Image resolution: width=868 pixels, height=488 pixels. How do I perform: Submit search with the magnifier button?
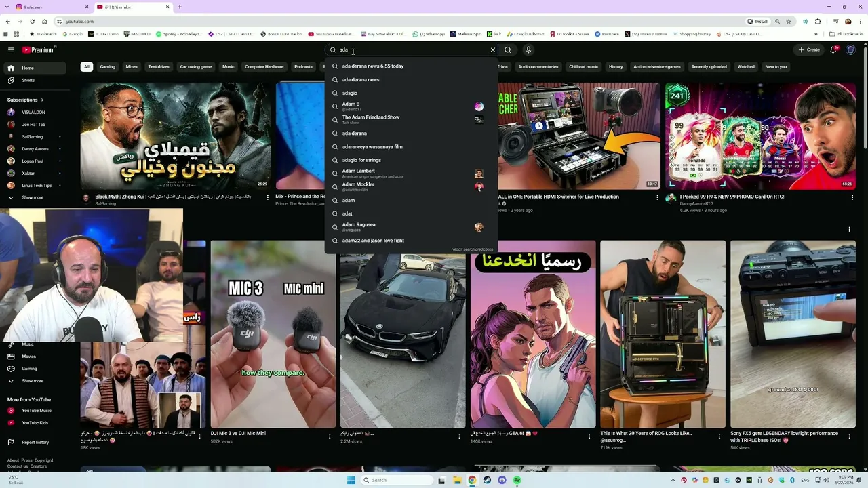tap(508, 49)
